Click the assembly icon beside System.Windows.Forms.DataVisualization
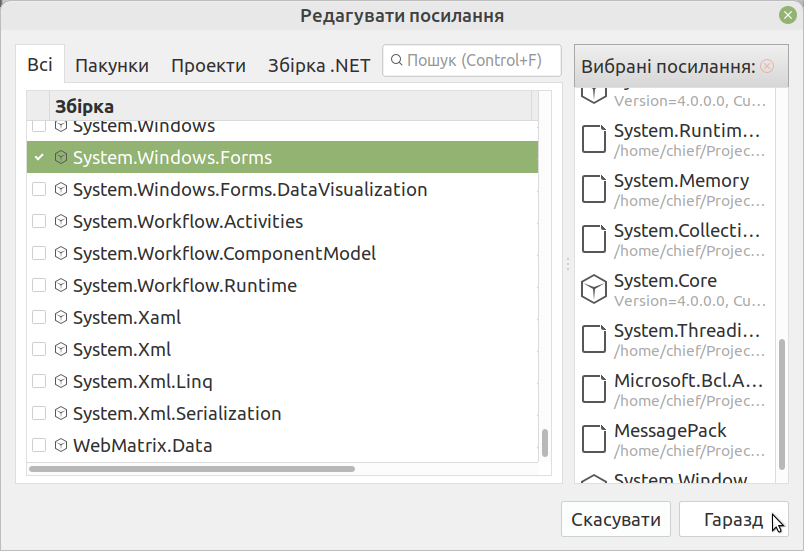 click(61, 190)
